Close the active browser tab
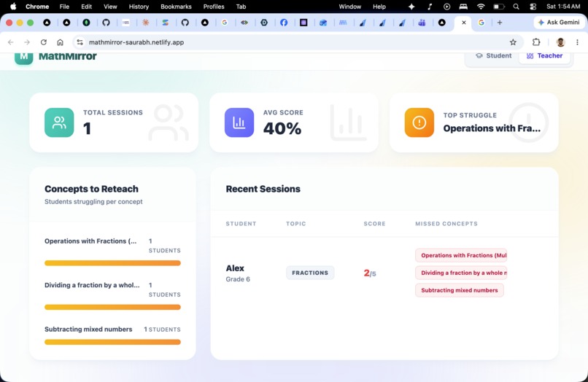The height and width of the screenshot is (382, 588). click(x=464, y=23)
